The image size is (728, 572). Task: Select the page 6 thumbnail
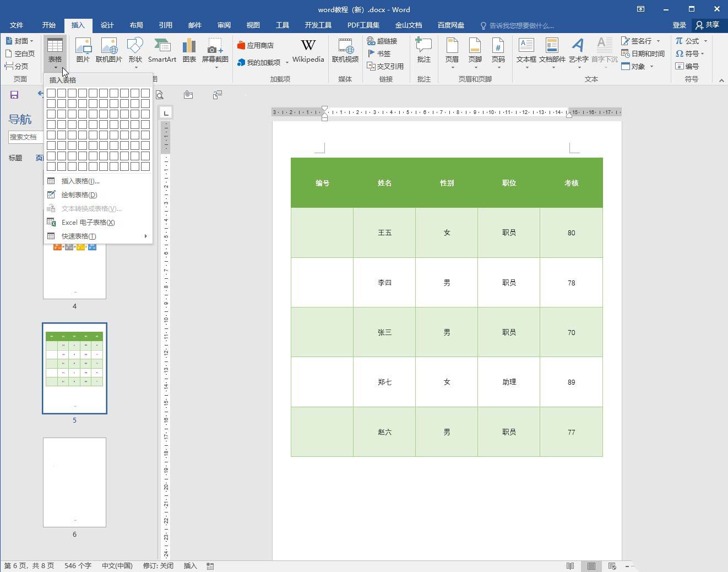click(x=74, y=482)
